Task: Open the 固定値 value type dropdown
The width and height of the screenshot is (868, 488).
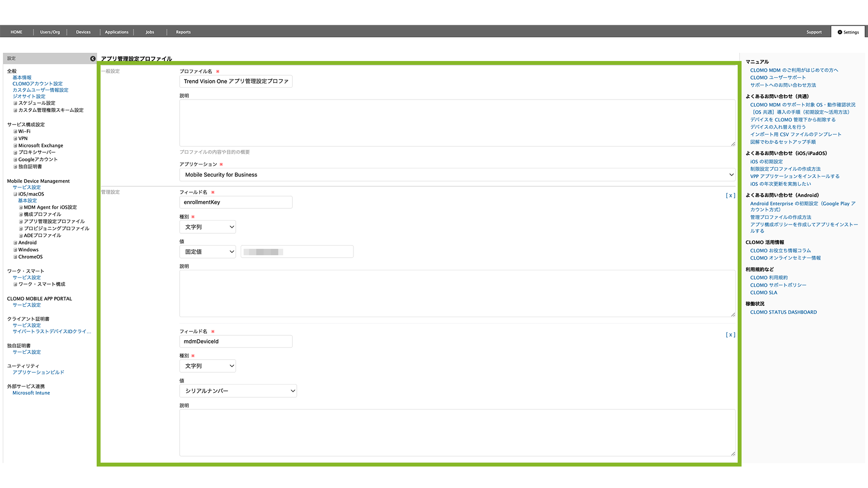Action: (207, 252)
